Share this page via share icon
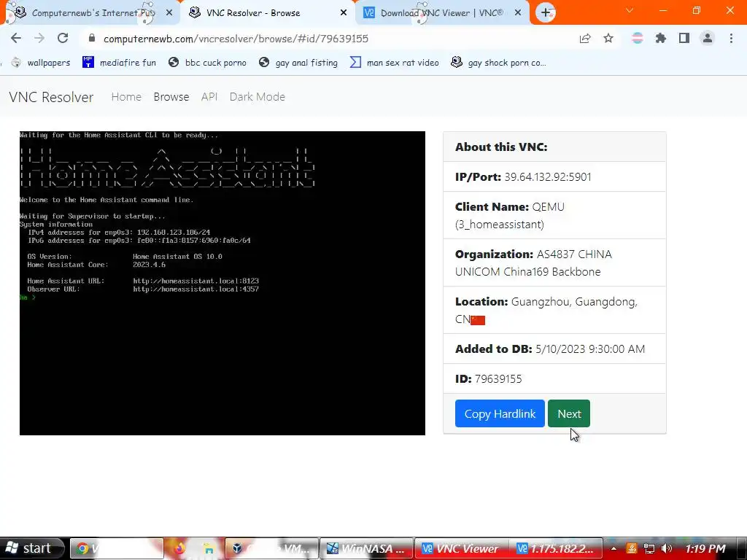 point(585,38)
